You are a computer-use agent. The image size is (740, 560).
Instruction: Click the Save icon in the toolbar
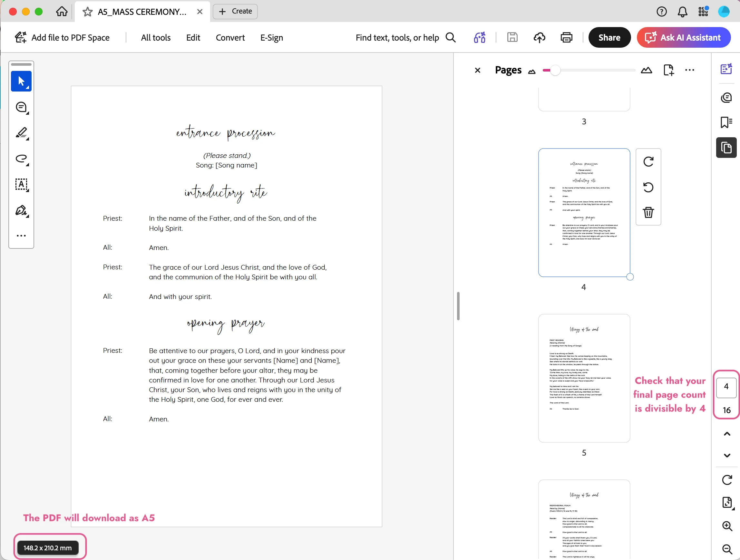[512, 37]
